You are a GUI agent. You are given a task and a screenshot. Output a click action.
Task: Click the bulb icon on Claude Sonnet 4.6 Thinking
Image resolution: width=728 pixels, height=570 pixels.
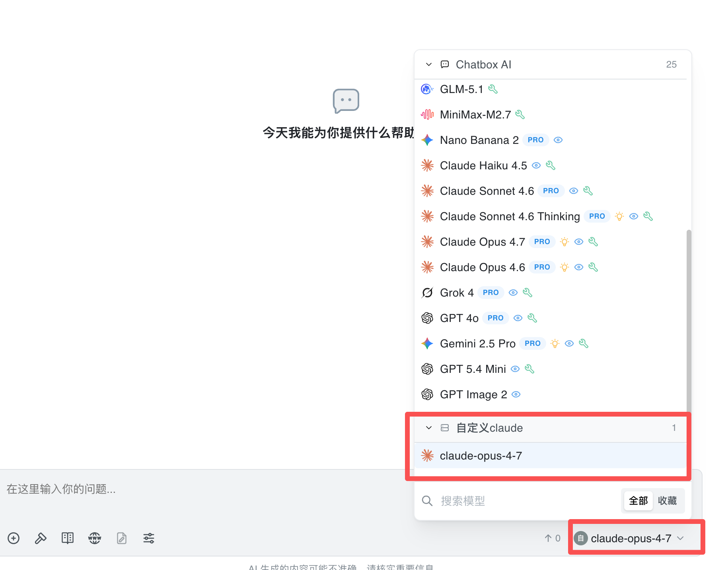[619, 216]
